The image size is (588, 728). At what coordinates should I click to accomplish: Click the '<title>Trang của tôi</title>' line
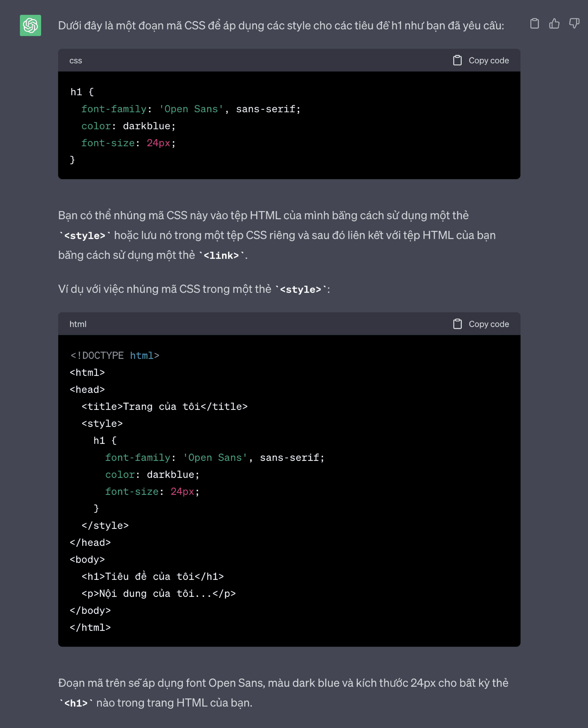coord(164,407)
